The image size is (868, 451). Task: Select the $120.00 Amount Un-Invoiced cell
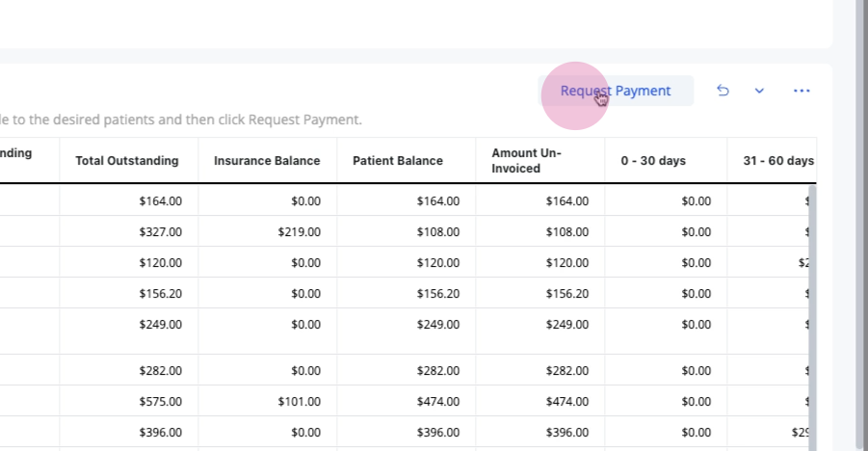[x=540, y=263]
